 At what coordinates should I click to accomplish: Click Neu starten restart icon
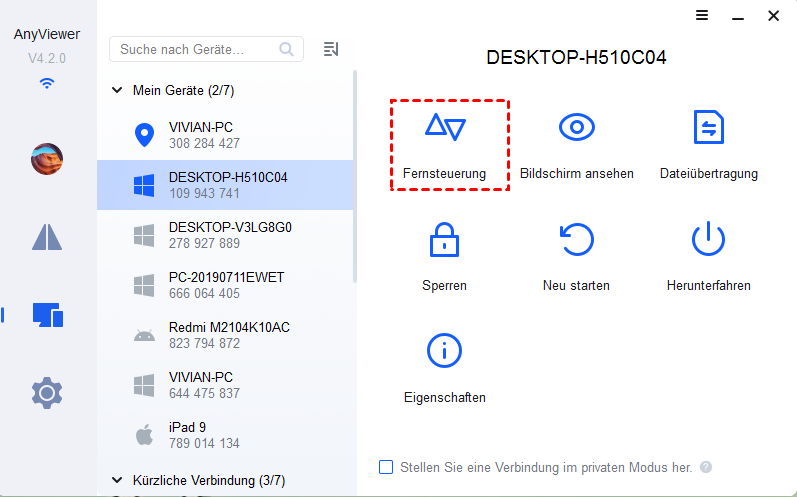[x=576, y=239]
